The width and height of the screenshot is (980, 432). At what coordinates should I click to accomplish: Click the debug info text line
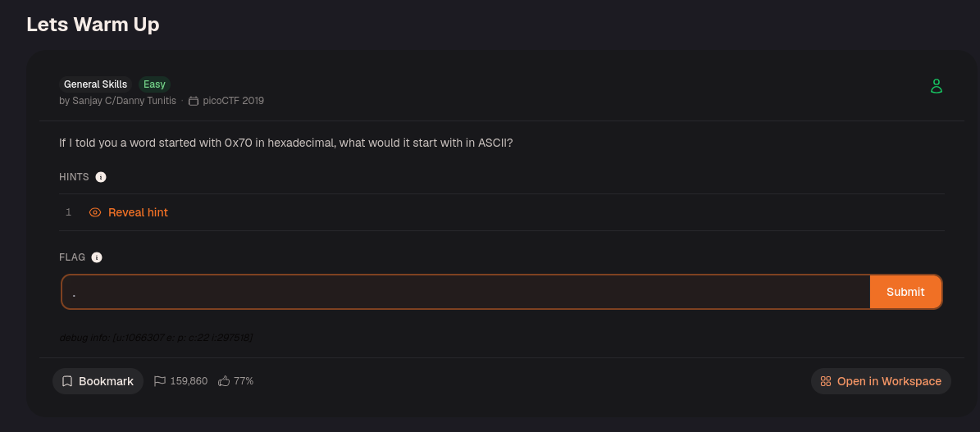[x=156, y=338]
